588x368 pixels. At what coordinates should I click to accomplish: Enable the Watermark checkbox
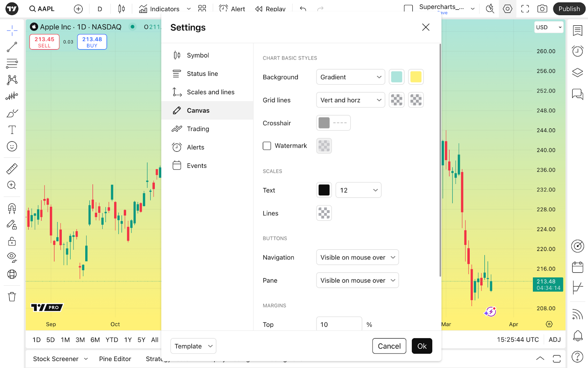pos(267,146)
